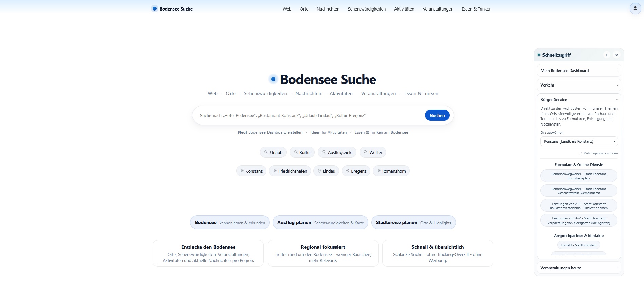Select Nachrichten link below the title
The height and width of the screenshot is (287, 644).
click(x=308, y=93)
